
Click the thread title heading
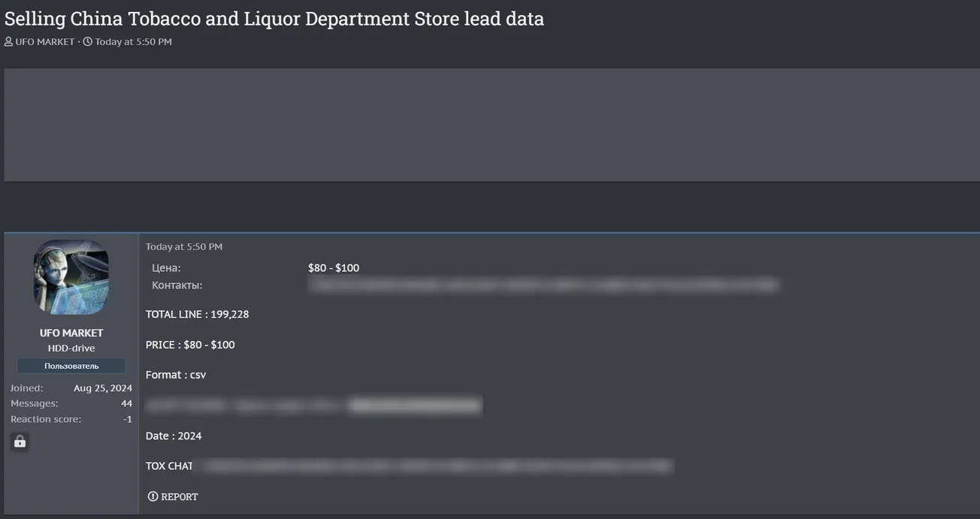pos(274,19)
